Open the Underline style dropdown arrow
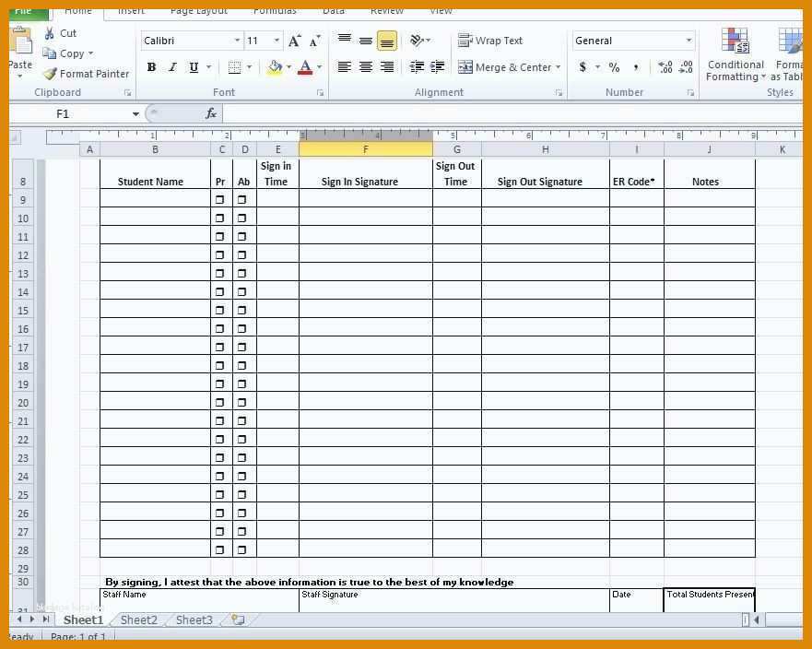Screen dimensions: 812x649 (x=208, y=66)
